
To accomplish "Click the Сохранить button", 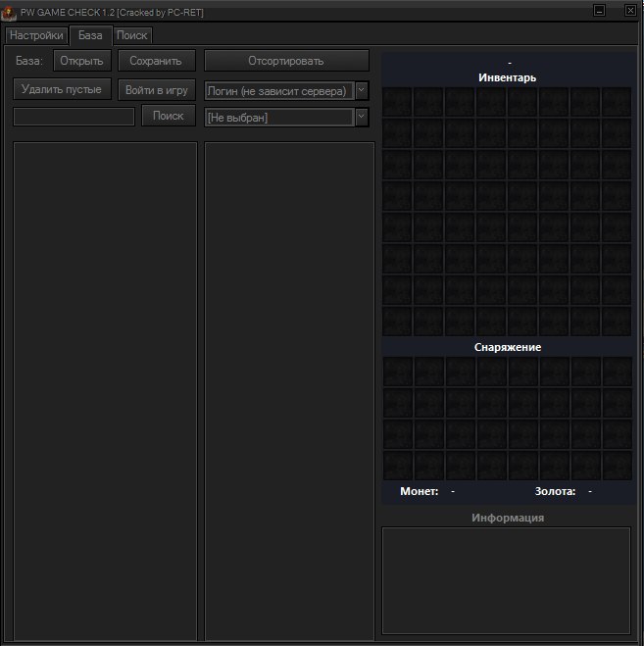I will click(x=156, y=61).
